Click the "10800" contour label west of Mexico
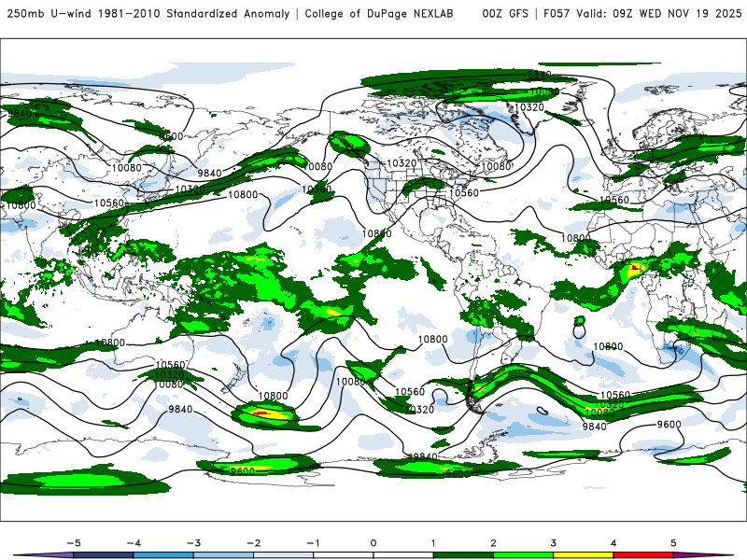The image size is (747, 560). tap(377, 234)
